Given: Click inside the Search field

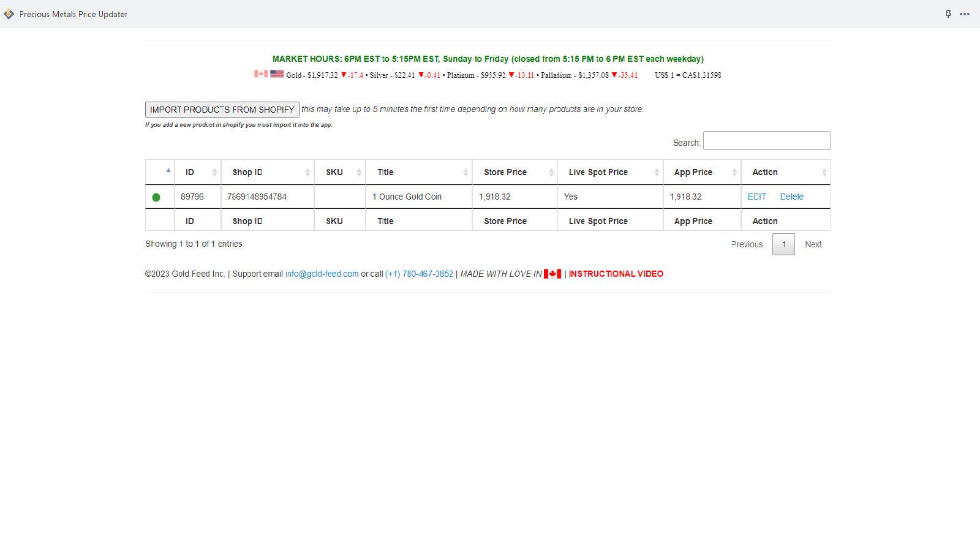Looking at the screenshot, I should [x=766, y=140].
